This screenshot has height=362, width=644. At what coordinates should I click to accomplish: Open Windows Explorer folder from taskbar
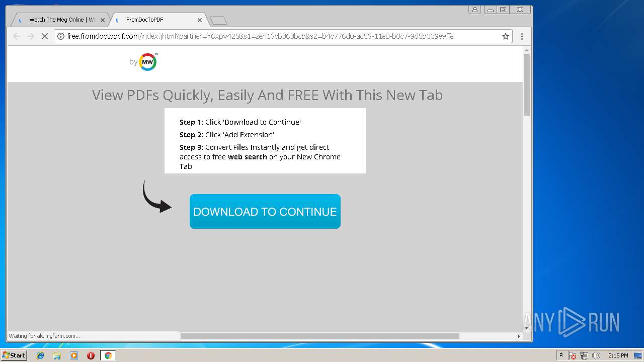tap(57, 355)
